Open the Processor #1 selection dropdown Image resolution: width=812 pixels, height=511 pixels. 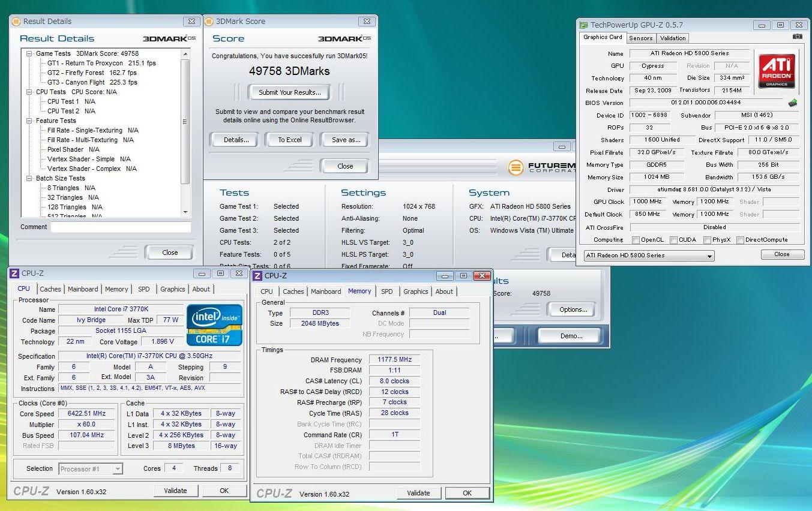91,469
